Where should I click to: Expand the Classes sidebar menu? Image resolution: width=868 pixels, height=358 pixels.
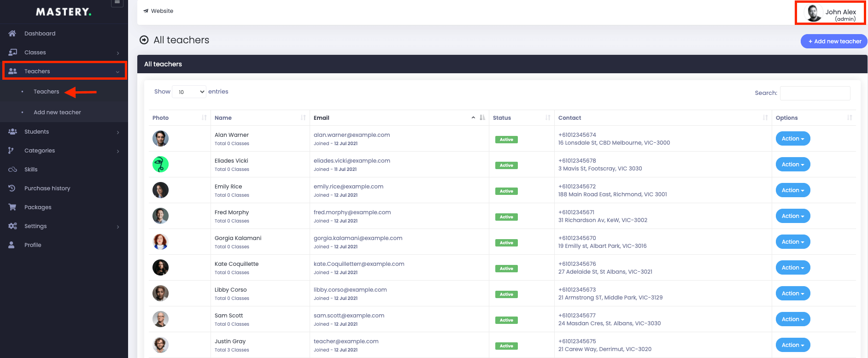[x=118, y=53]
